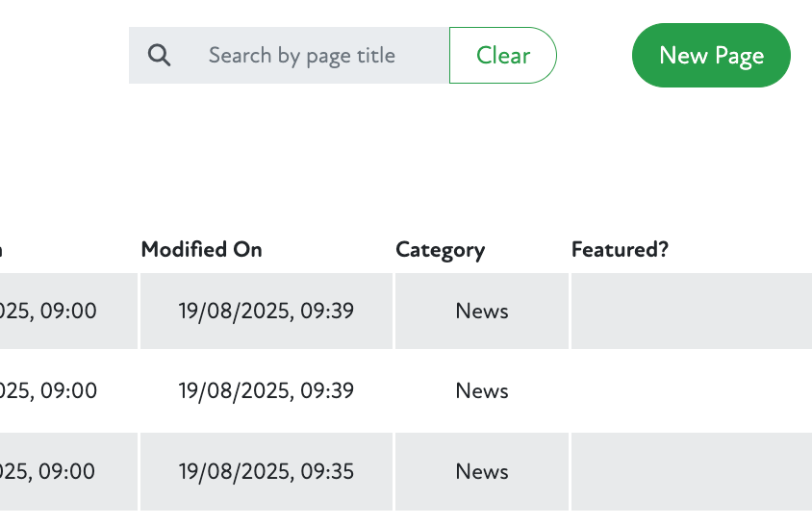Click News category in third row

click(482, 471)
